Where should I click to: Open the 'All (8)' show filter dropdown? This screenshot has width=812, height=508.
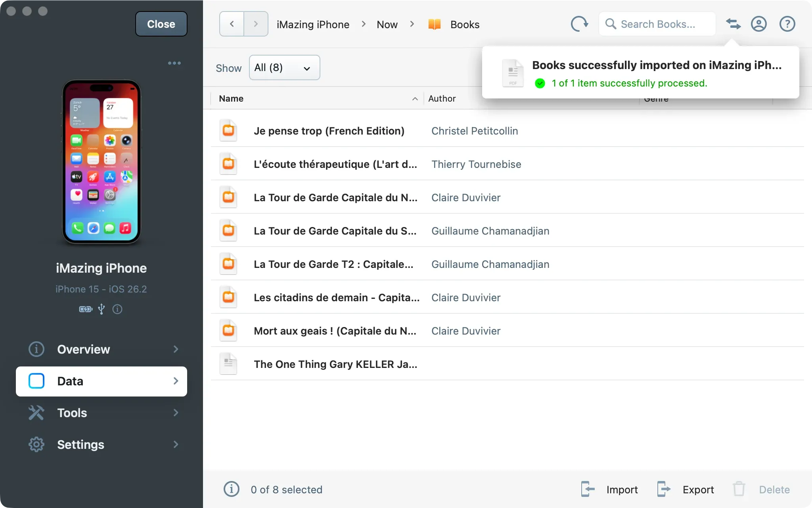(284, 67)
